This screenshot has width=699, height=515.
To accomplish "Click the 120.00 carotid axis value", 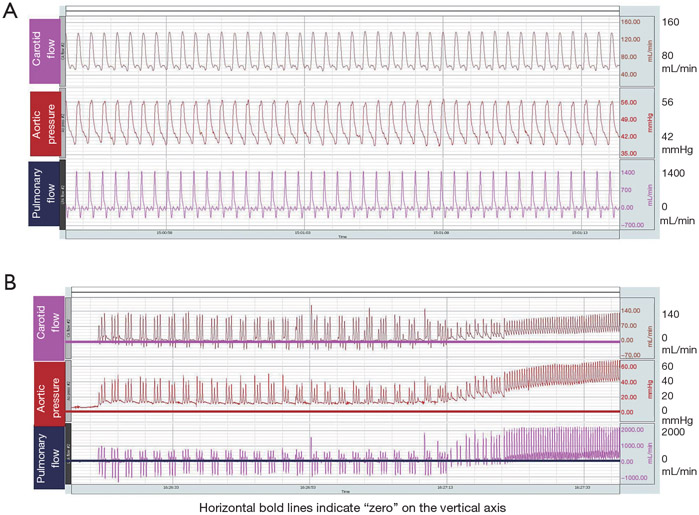I will (630, 39).
